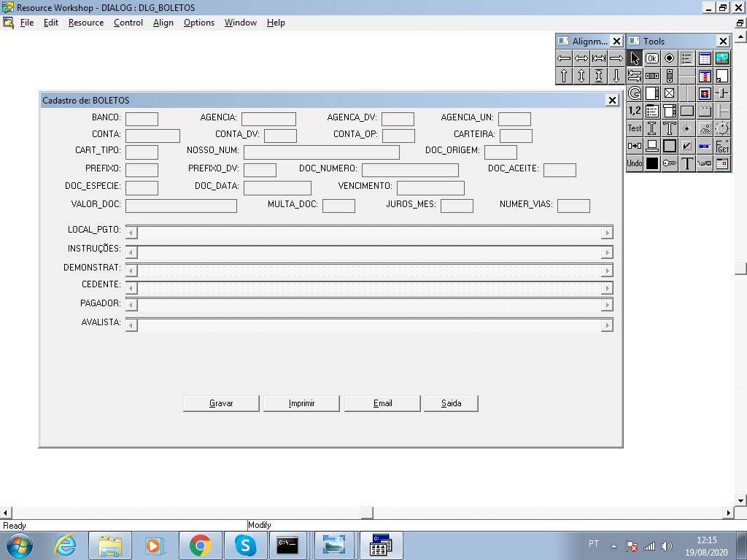Select the pointer arrow tool in Tools palette

tap(635, 58)
